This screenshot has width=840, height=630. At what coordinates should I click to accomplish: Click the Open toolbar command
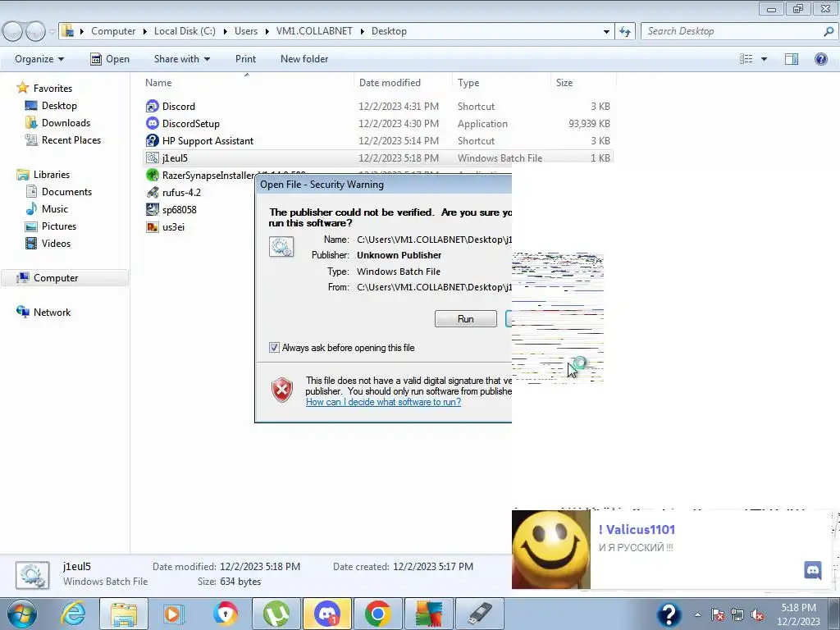[x=110, y=59]
